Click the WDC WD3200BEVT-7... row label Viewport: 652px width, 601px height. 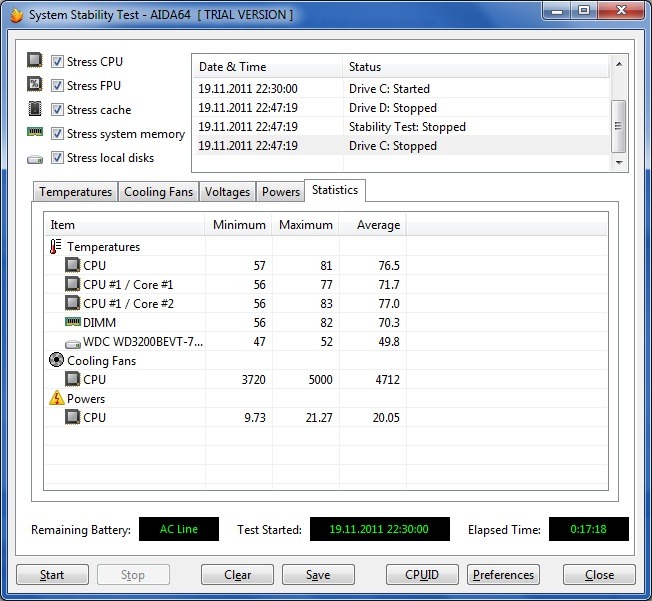[x=143, y=341]
